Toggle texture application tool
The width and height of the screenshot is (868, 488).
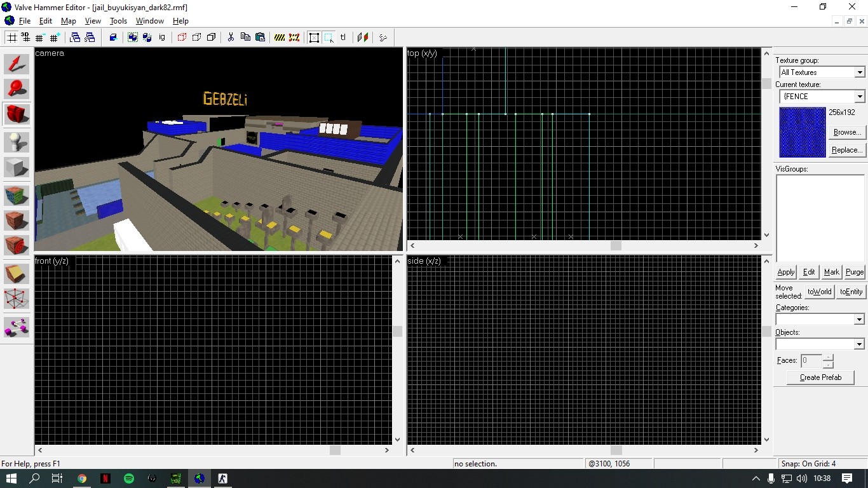[17, 195]
